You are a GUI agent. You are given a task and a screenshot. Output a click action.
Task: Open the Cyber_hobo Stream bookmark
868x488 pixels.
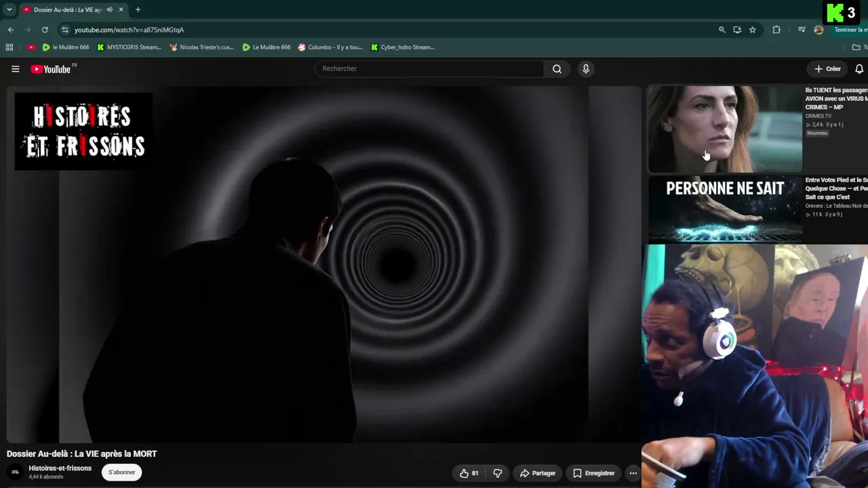pos(403,47)
